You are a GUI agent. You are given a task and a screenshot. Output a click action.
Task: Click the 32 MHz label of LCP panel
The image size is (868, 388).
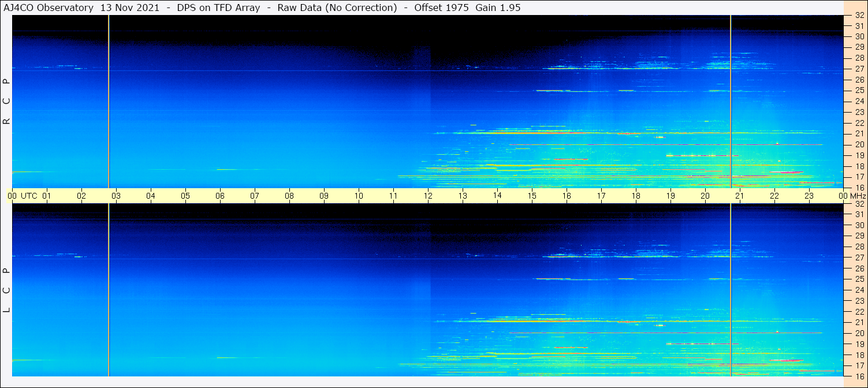(859, 204)
